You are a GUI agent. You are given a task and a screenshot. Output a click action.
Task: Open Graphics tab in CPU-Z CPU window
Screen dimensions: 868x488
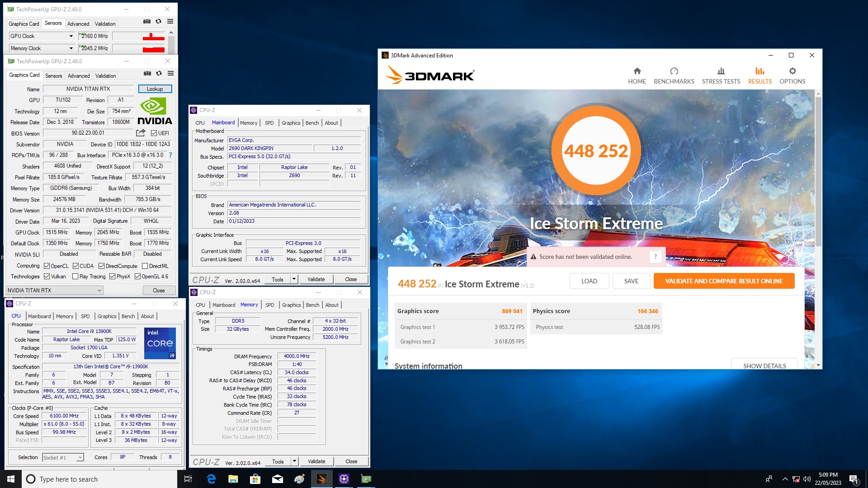107,316
